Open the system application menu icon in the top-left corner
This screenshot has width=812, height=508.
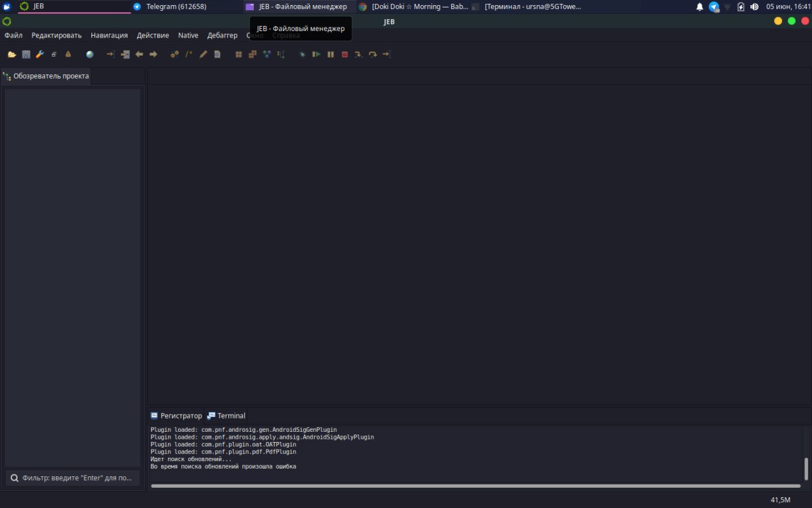pos(7,6)
